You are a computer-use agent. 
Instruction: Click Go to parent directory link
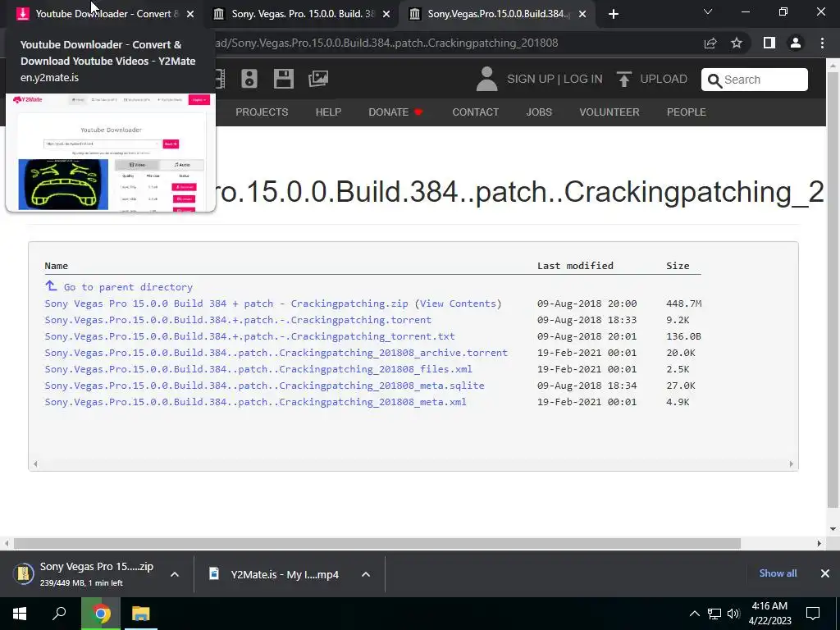pos(128,287)
